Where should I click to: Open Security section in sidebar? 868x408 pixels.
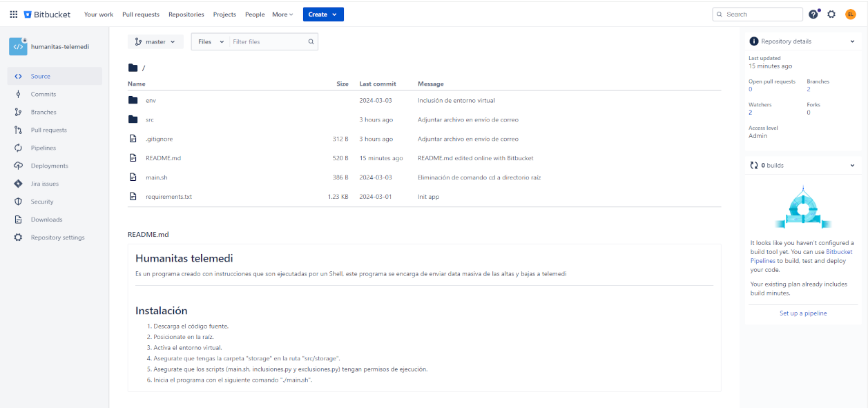(x=41, y=202)
